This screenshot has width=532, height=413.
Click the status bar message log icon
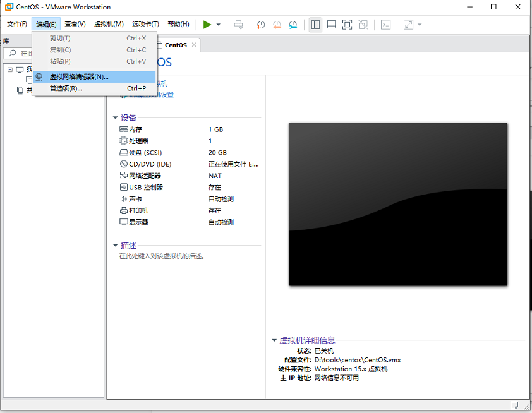514,405
